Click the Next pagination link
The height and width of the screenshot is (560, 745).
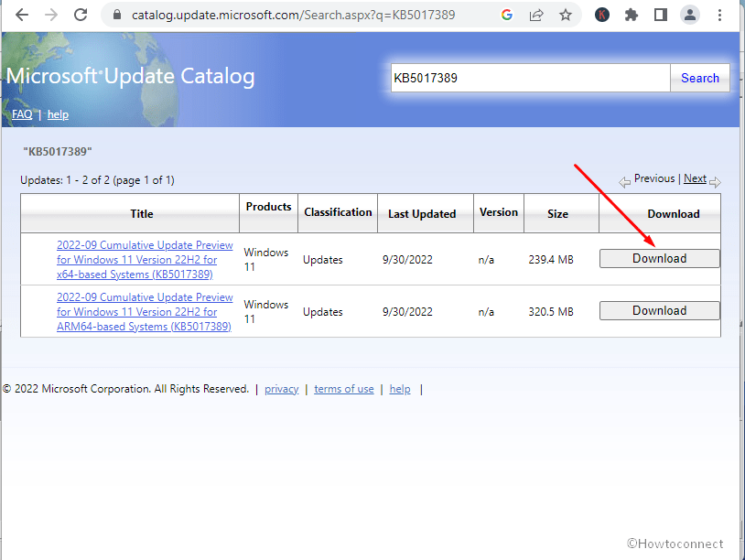pos(695,178)
